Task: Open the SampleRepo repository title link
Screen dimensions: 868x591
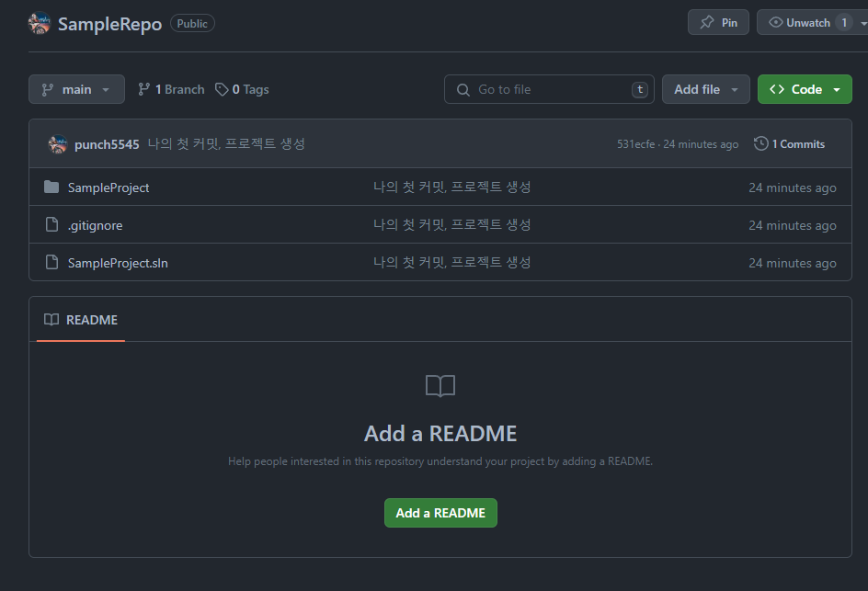Action: (x=109, y=24)
